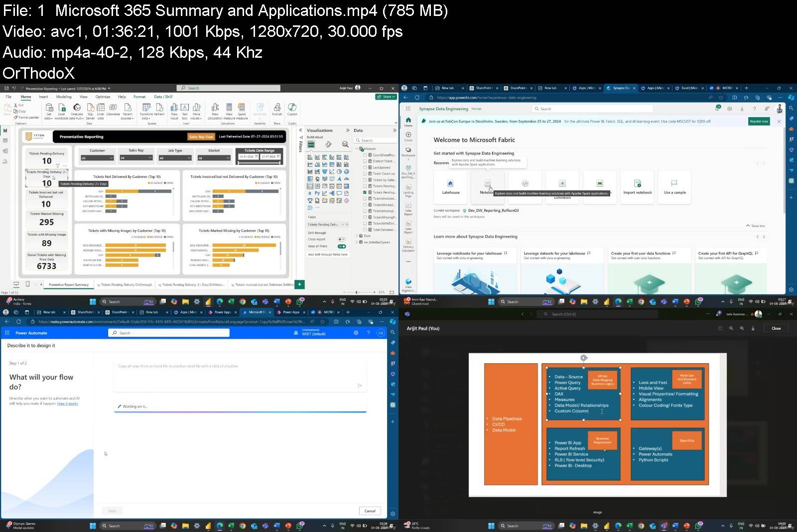Open the Market slicer dropdown

point(214,158)
